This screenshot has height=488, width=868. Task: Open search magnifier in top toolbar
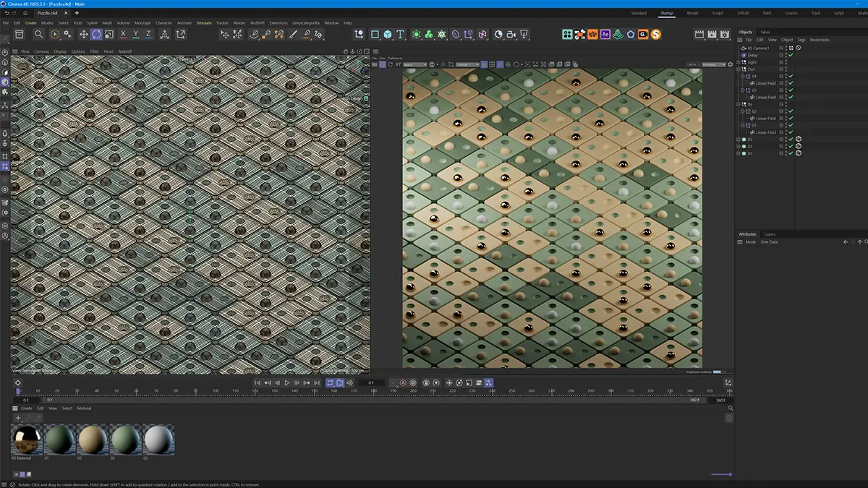[39, 35]
